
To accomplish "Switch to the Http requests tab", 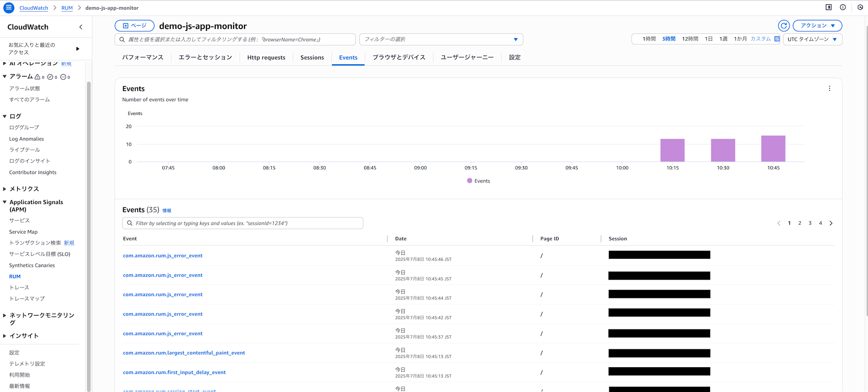I will 266,57.
